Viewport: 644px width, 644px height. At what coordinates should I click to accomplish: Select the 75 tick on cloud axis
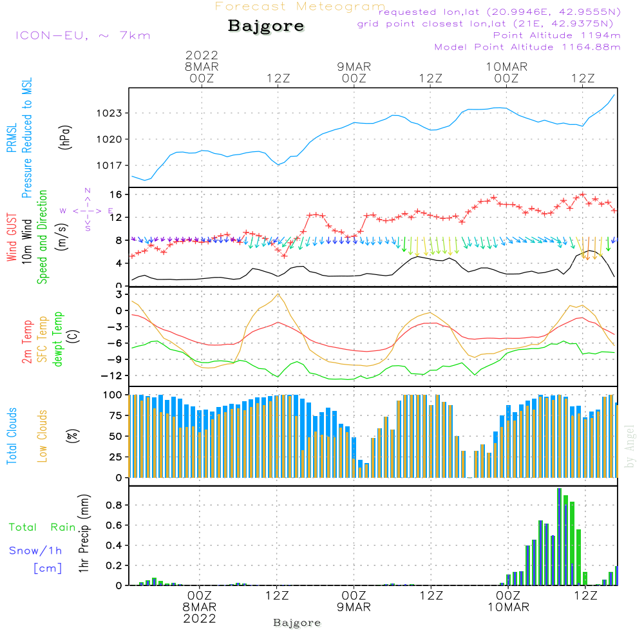[116, 416]
